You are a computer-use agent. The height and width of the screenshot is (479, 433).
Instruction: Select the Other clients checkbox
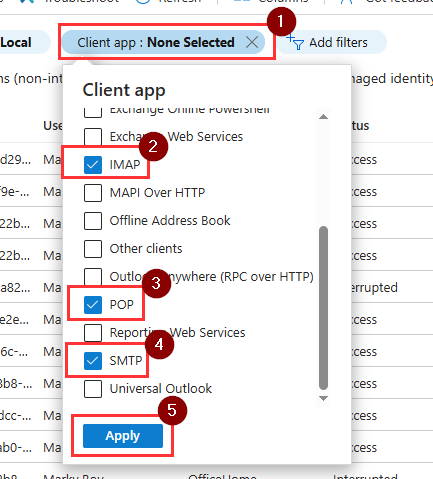(x=93, y=249)
